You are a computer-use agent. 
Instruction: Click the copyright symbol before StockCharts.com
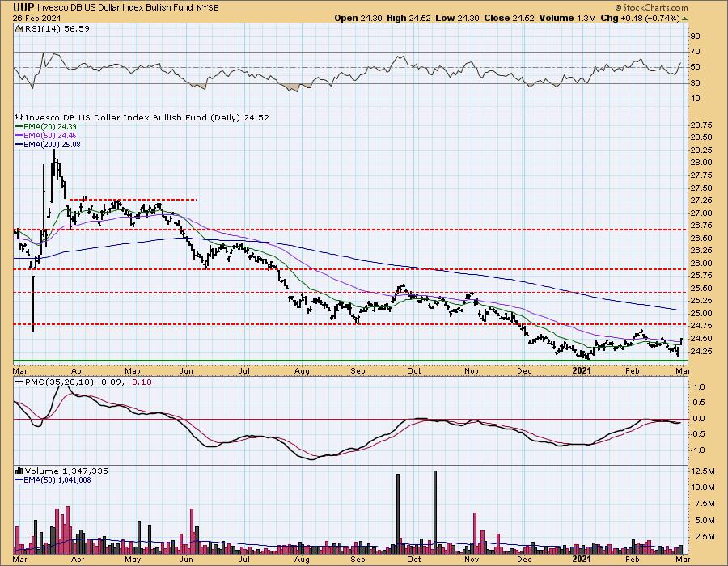[x=619, y=7]
